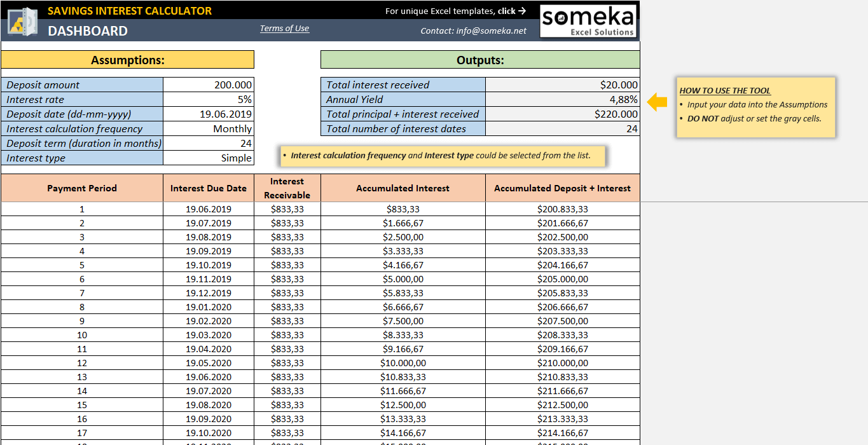Image resolution: width=868 pixels, height=445 pixels.
Task: Click the yellow Assumptions header
Action: coord(127,60)
